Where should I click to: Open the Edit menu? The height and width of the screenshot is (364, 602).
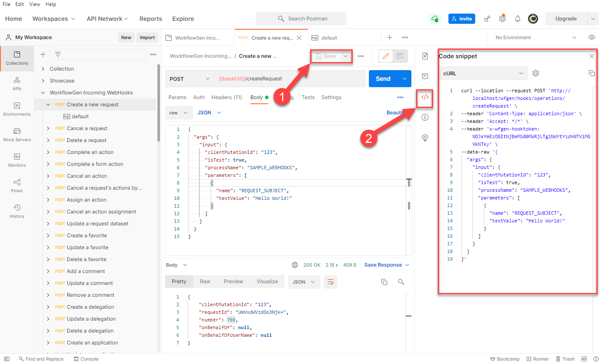(20, 4)
